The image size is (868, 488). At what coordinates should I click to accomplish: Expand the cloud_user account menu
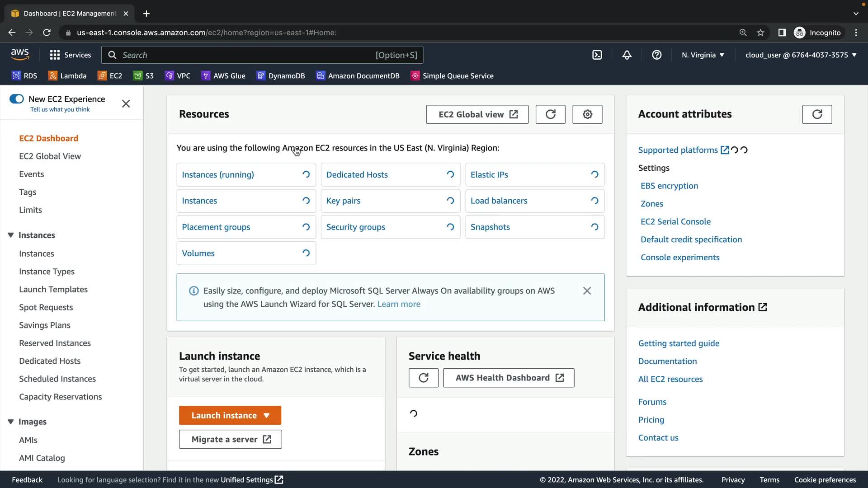coord(801,55)
